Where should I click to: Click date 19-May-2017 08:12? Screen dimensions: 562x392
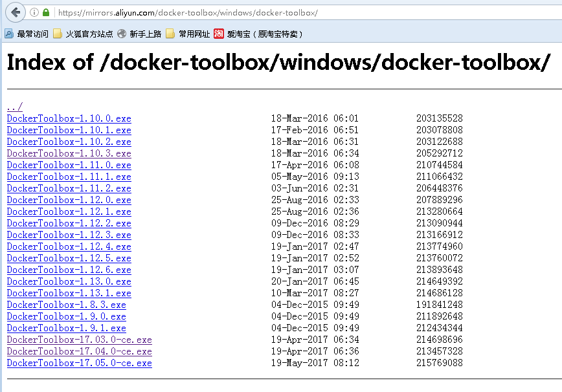point(315,362)
